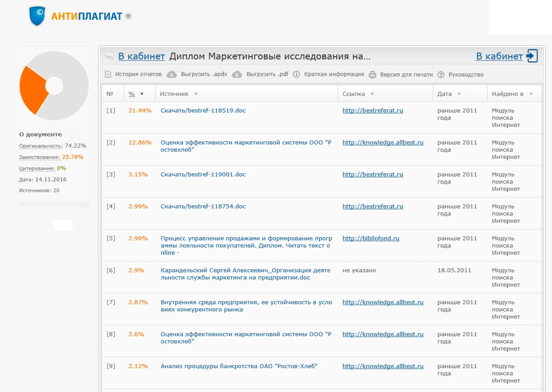Image resolution: width=552 pixels, height=392 pixels.
Task: Click the document title Диплом Маркетинговые исследования
Action: 270,56
